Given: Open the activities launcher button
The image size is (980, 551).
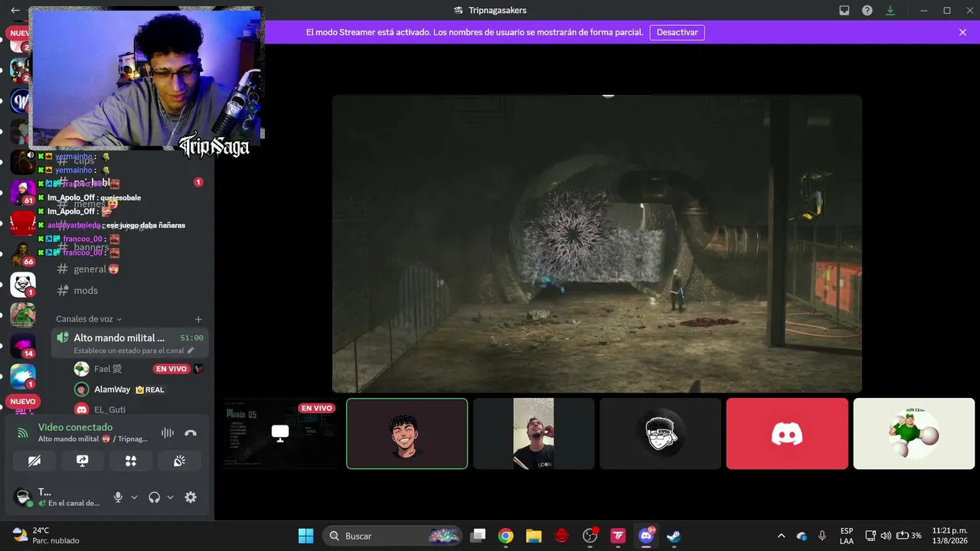Looking at the screenshot, I should pos(131,461).
